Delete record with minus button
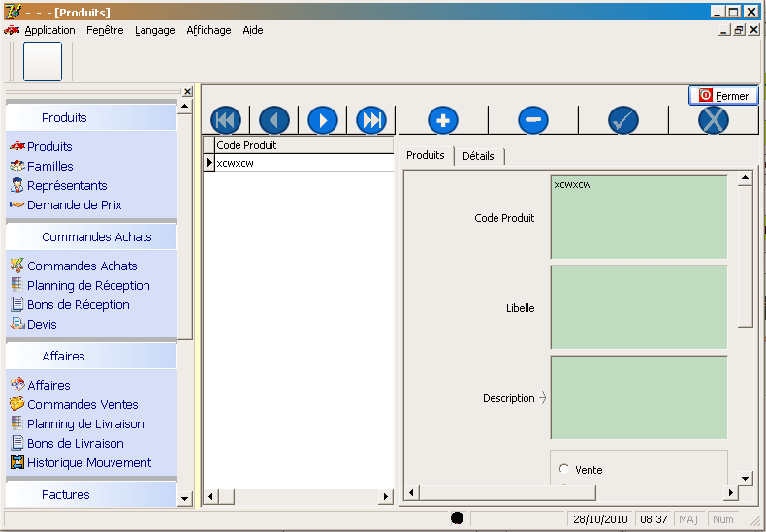This screenshot has height=532, width=766. click(533, 120)
